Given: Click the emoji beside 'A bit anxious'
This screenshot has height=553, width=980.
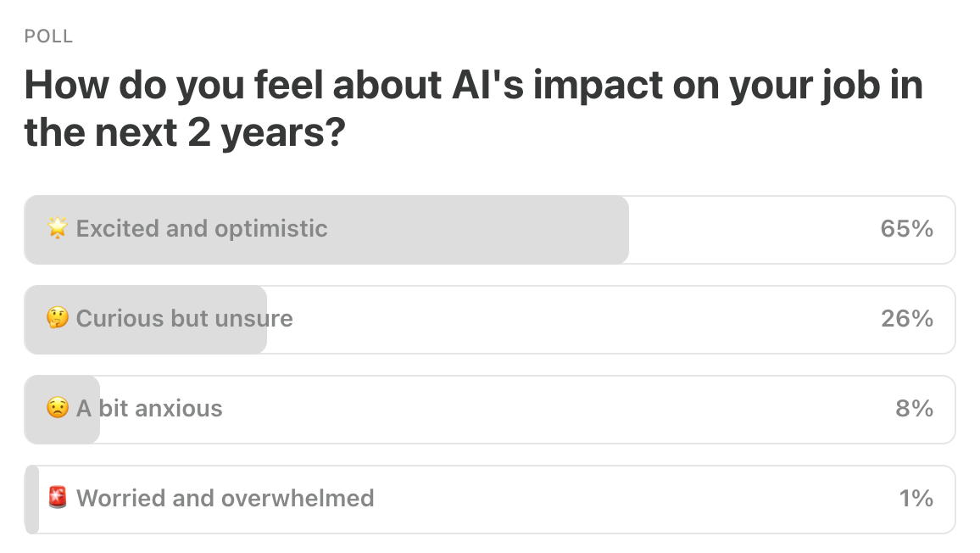Looking at the screenshot, I should pos(56,409).
